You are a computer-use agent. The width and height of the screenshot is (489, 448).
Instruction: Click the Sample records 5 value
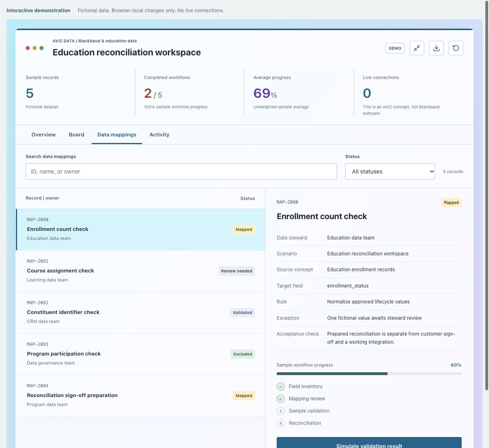[30, 93]
